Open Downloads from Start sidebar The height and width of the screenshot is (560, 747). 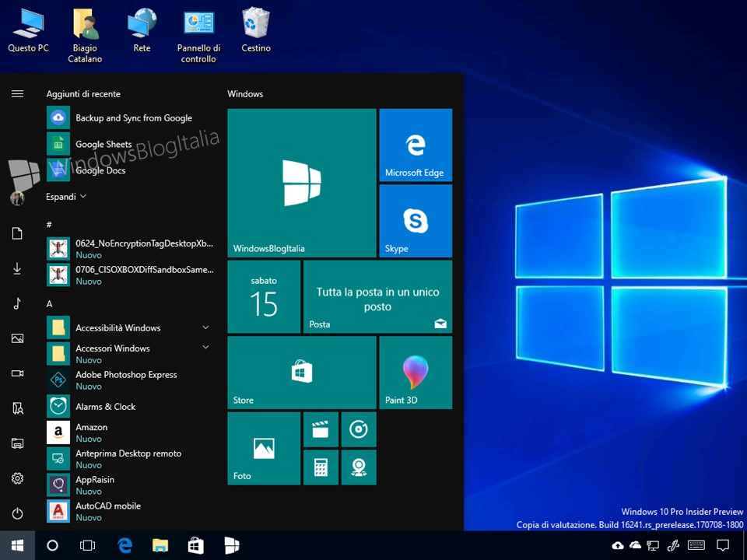(17, 268)
